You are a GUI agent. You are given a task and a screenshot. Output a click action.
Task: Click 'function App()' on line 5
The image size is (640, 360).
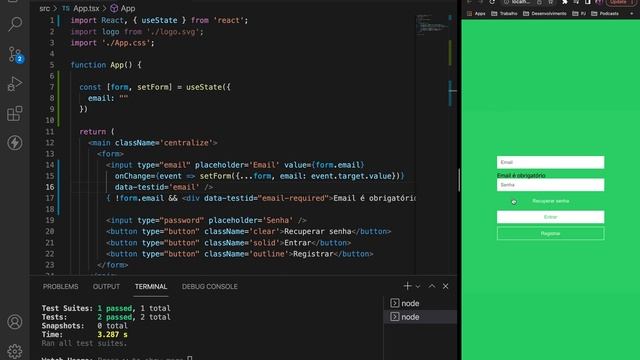101,65
